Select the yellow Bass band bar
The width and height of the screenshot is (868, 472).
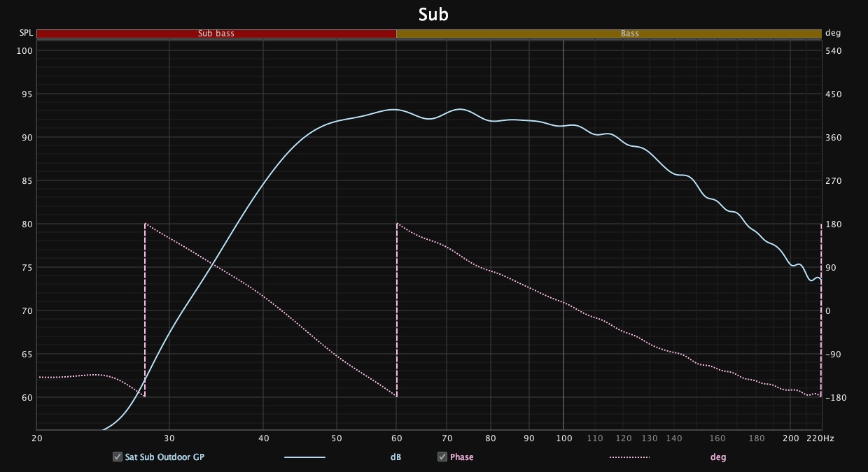point(609,34)
